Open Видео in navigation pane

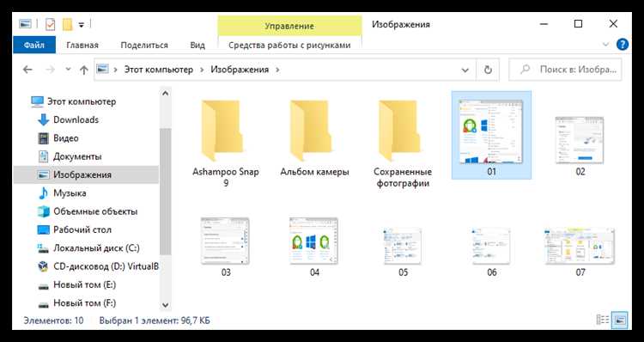(66, 138)
